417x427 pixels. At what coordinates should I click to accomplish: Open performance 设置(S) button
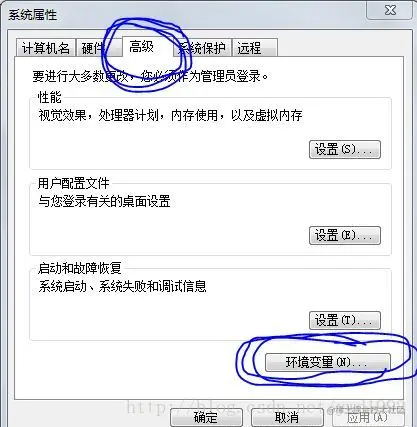(345, 149)
